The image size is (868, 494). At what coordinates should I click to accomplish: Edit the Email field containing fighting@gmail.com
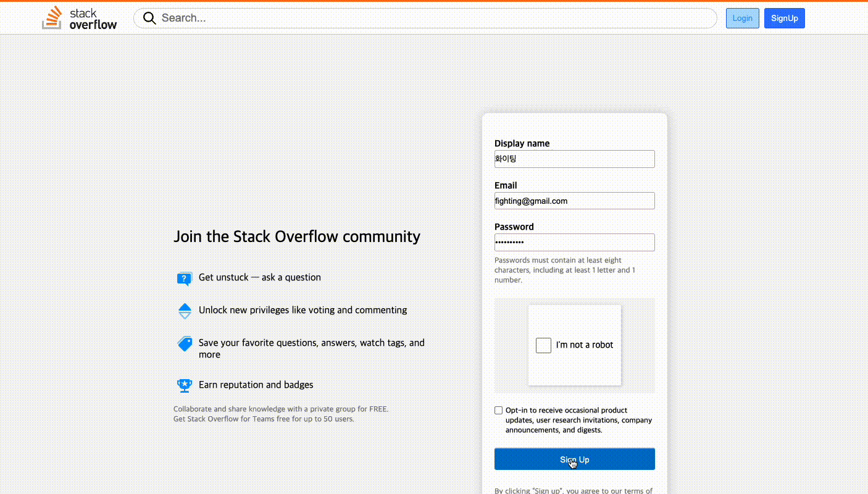pyautogui.click(x=574, y=201)
